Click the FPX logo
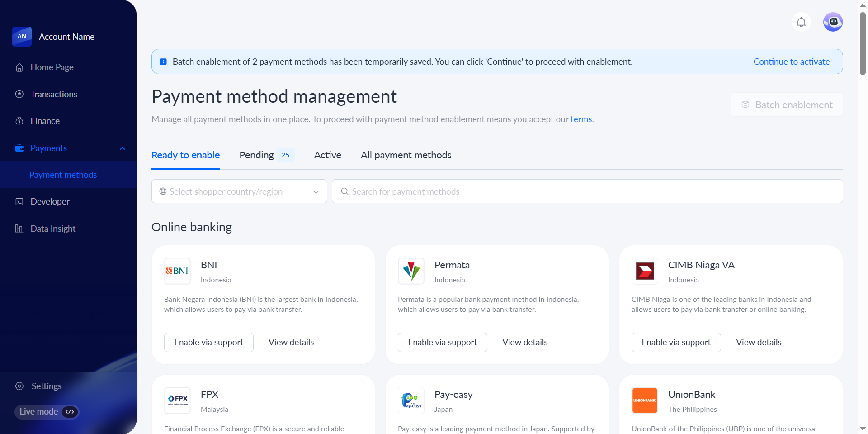868x434 pixels. click(177, 401)
